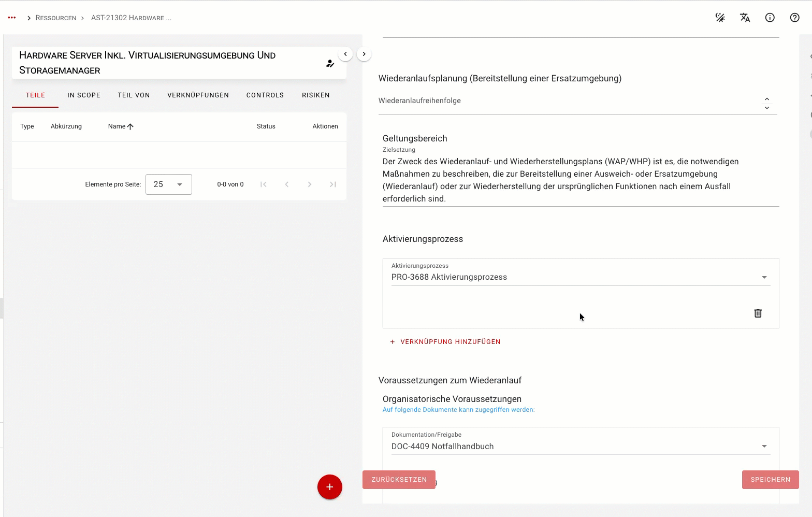This screenshot has width=812, height=517.
Task: Open the language translation icon
Action: tap(745, 18)
